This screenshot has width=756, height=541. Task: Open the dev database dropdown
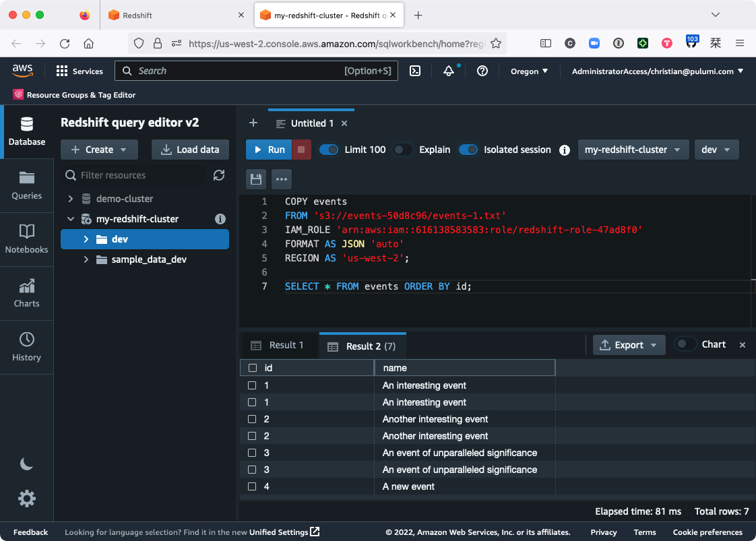click(716, 150)
